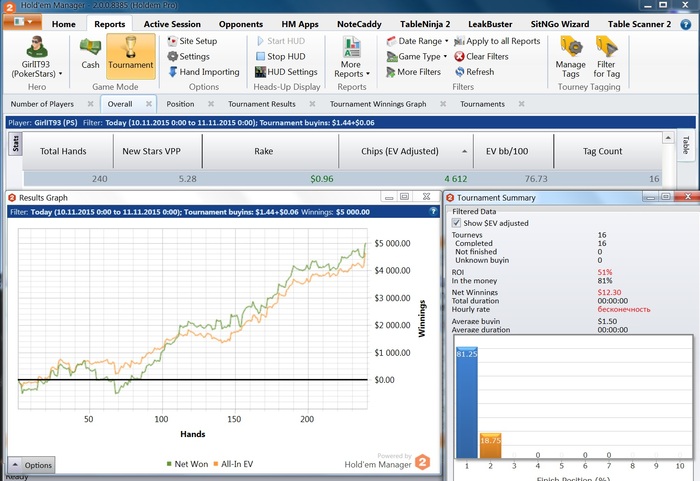
Task: Select the Number of Players report tab
Action: [42, 104]
